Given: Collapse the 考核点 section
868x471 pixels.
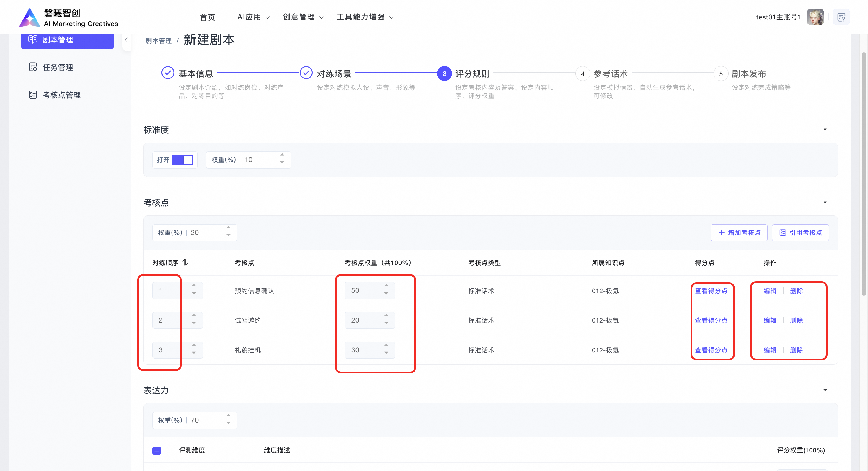Looking at the screenshot, I should [825, 202].
